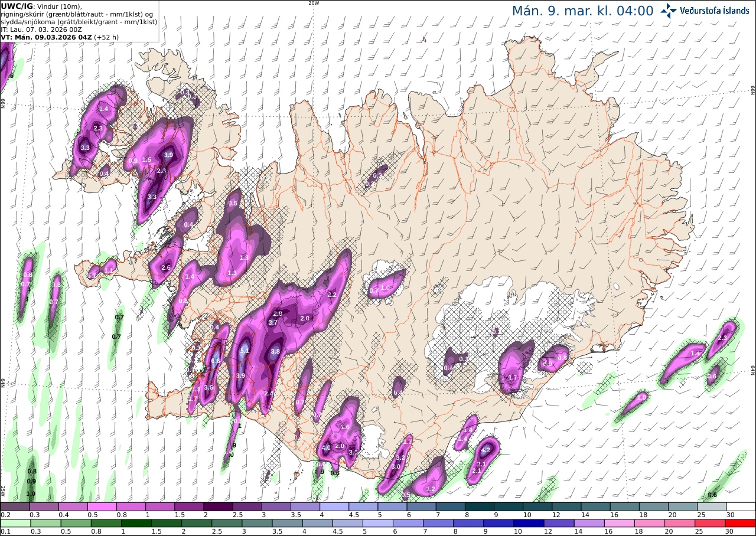Image resolution: width=756 pixels, height=536 pixels.
Task: Pick the upper legend swatch between 0.2 and 0.3
Action: click(15, 506)
